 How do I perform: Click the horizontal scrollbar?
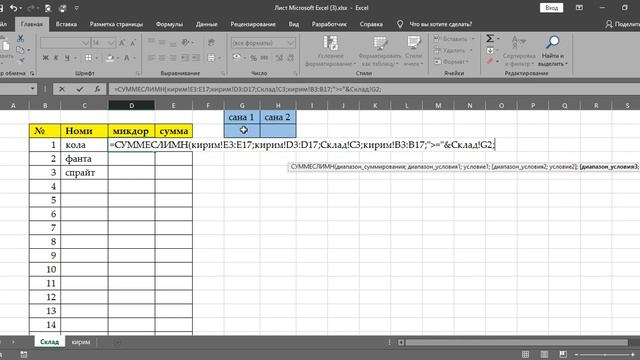coord(516,342)
